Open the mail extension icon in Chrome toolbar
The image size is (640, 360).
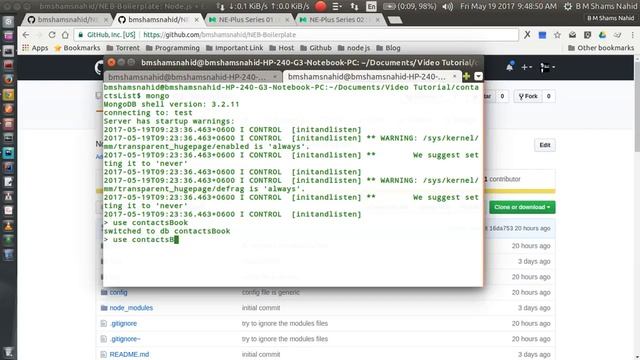[x=572, y=35]
